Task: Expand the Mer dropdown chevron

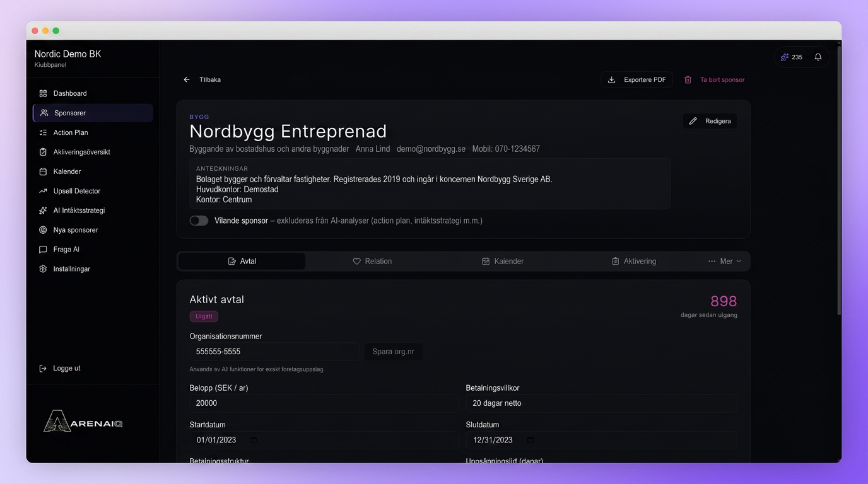Action: (x=739, y=261)
